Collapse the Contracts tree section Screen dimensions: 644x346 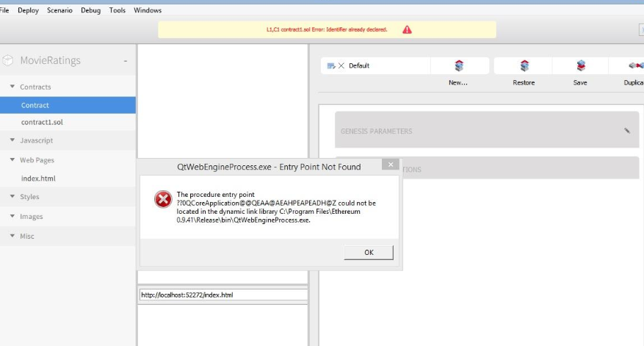pyautogui.click(x=12, y=87)
